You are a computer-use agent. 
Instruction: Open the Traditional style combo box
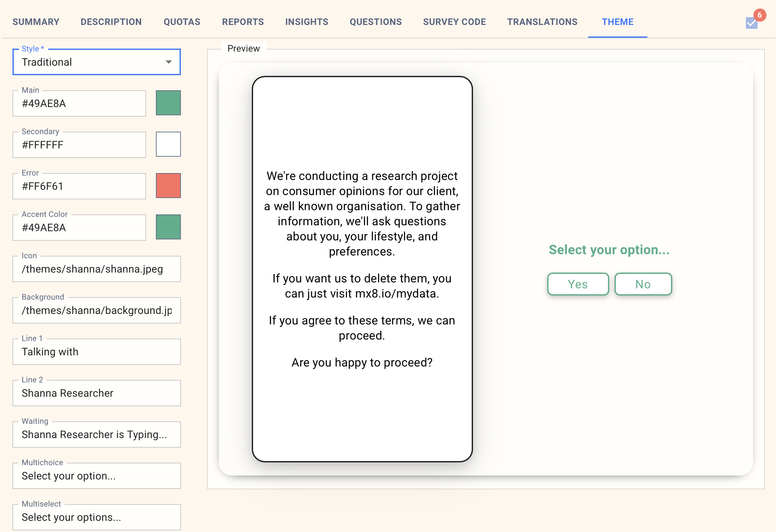tap(90, 62)
